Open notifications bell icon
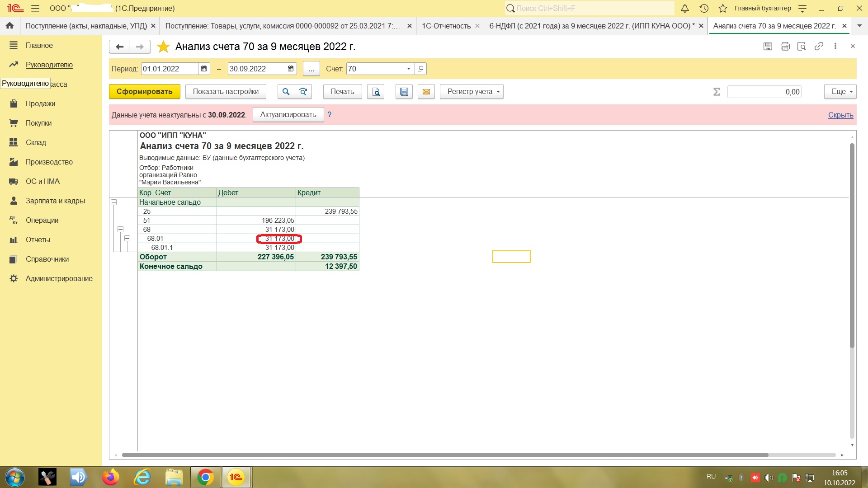 click(685, 8)
